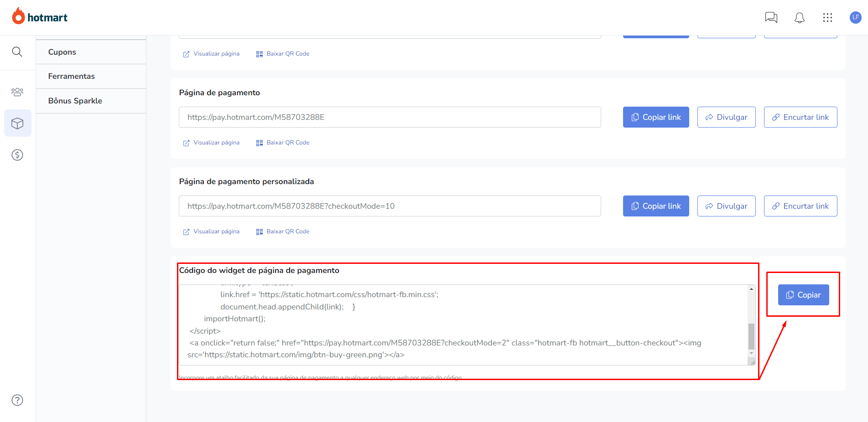Open the chat messages icon
The image size is (868, 422).
(771, 17)
